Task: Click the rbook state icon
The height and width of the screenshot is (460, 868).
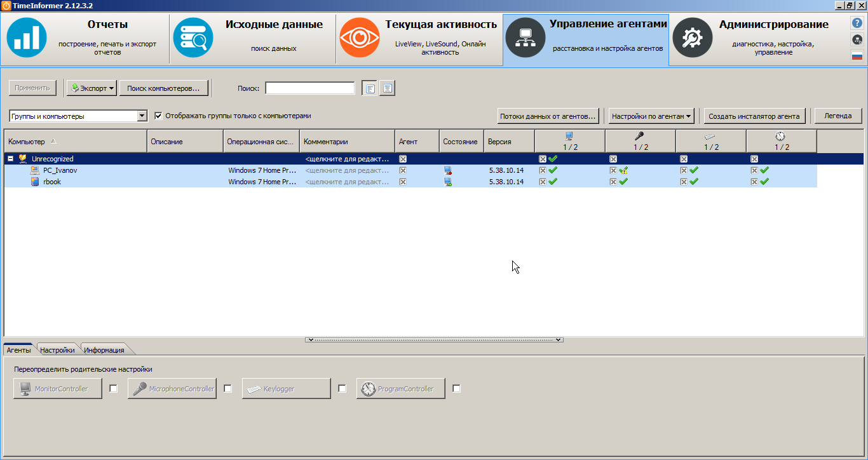Action: tap(448, 182)
